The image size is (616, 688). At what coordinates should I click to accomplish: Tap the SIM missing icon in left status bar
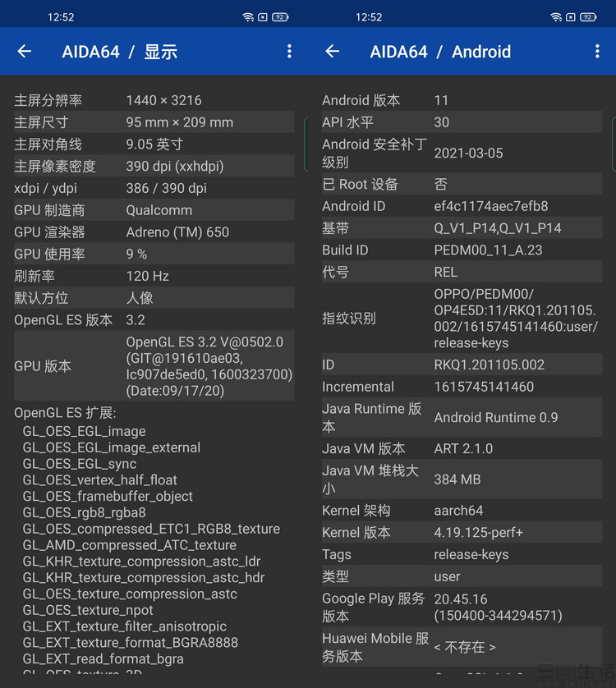[x=263, y=17]
